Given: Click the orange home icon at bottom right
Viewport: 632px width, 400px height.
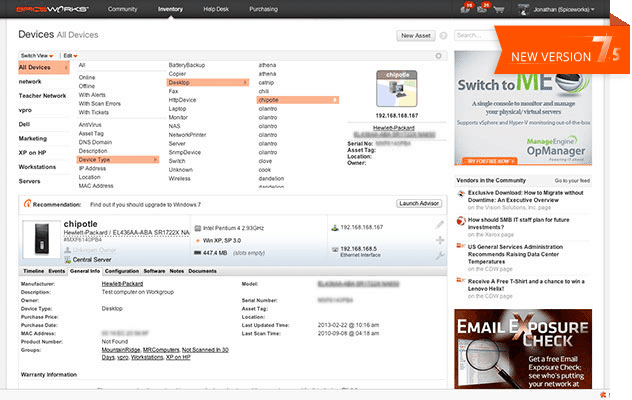Looking at the screenshot, I should pyautogui.click(x=603, y=395).
